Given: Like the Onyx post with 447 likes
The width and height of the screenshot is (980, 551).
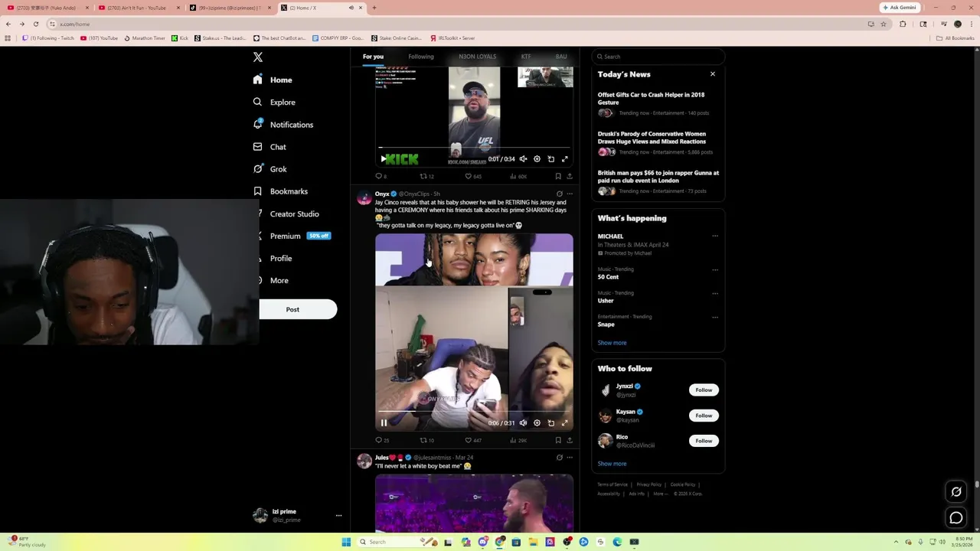Looking at the screenshot, I should (x=473, y=440).
